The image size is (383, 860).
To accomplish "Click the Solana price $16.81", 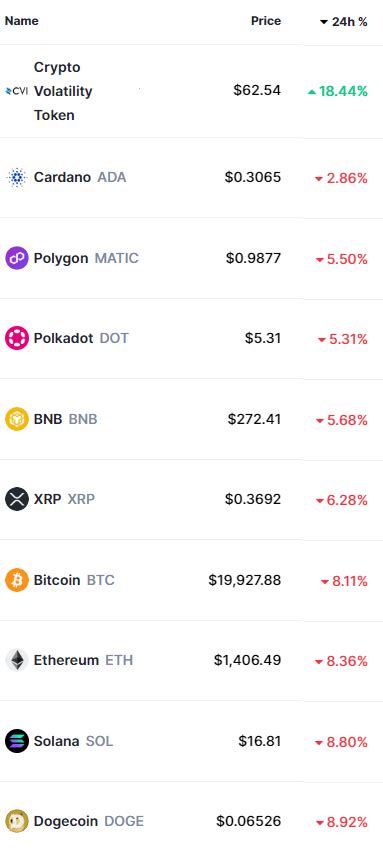I will click(x=260, y=742).
